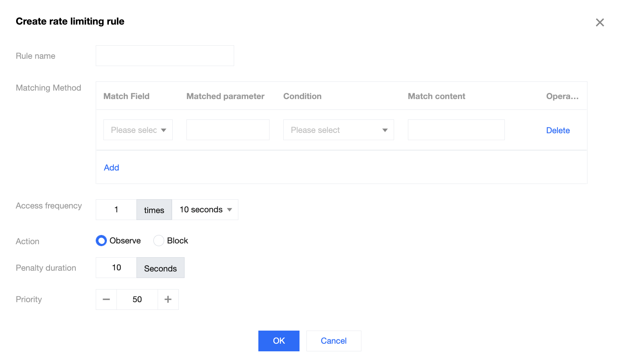This screenshot has width=619, height=364.
Task: Expand the 10 seconds period dropdown
Action: 205,210
